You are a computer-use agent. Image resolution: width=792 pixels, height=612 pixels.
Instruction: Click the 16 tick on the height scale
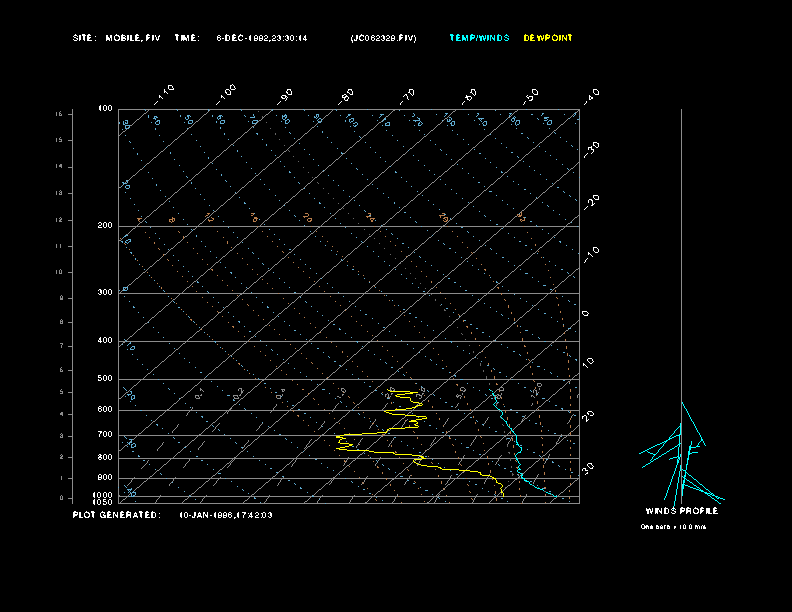pyautogui.click(x=59, y=114)
